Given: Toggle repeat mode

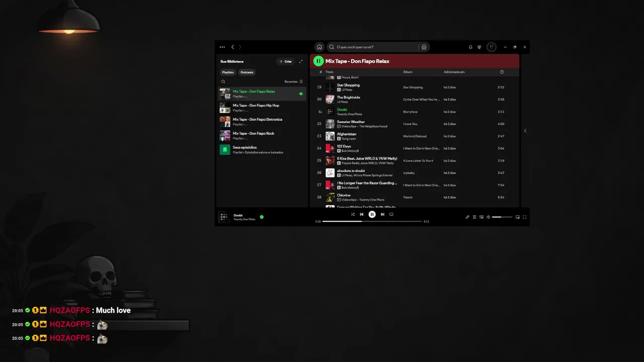Looking at the screenshot, I should point(391,214).
